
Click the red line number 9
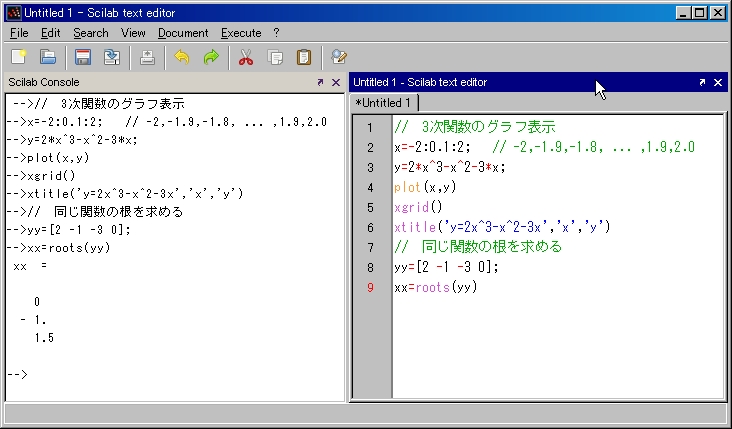370,287
